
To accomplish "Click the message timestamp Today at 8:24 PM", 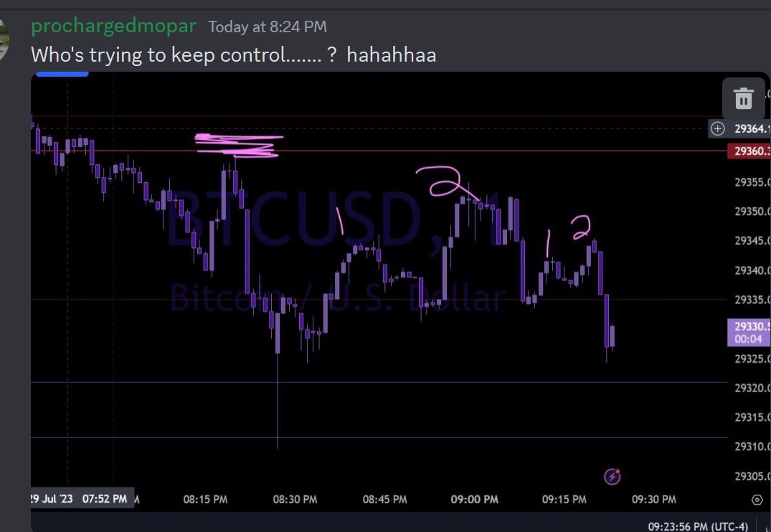I will (x=268, y=27).
